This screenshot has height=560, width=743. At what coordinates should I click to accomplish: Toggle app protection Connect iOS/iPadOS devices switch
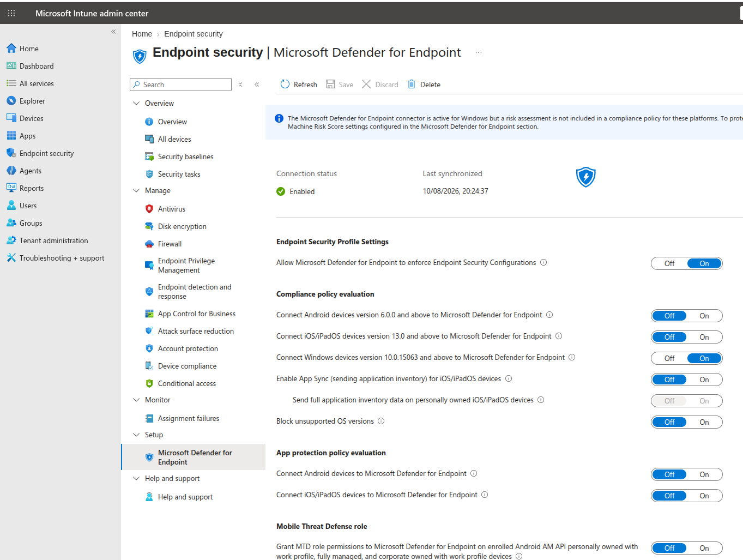pyautogui.click(x=686, y=496)
